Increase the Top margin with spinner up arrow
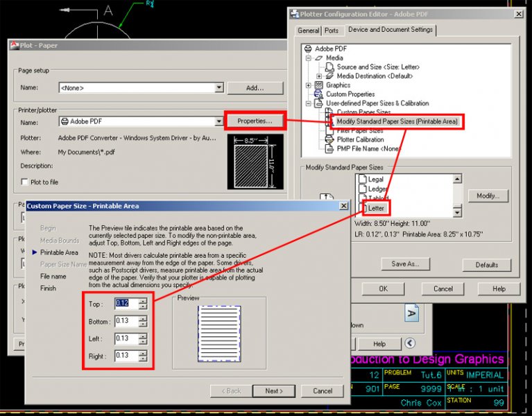This screenshot has height=416, width=532. pos(143,301)
